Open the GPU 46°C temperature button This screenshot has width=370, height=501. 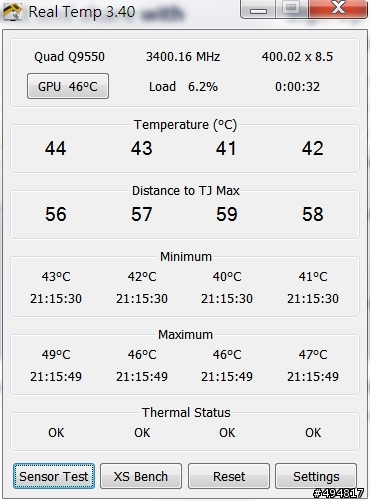(68, 86)
